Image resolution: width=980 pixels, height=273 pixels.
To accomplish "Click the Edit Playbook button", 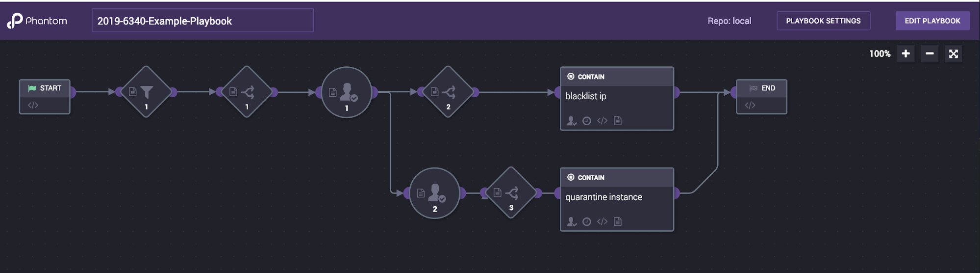I will coord(932,21).
